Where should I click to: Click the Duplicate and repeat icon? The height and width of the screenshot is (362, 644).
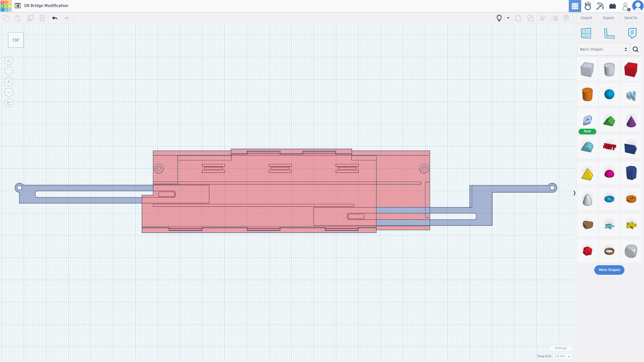pyautogui.click(x=30, y=18)
